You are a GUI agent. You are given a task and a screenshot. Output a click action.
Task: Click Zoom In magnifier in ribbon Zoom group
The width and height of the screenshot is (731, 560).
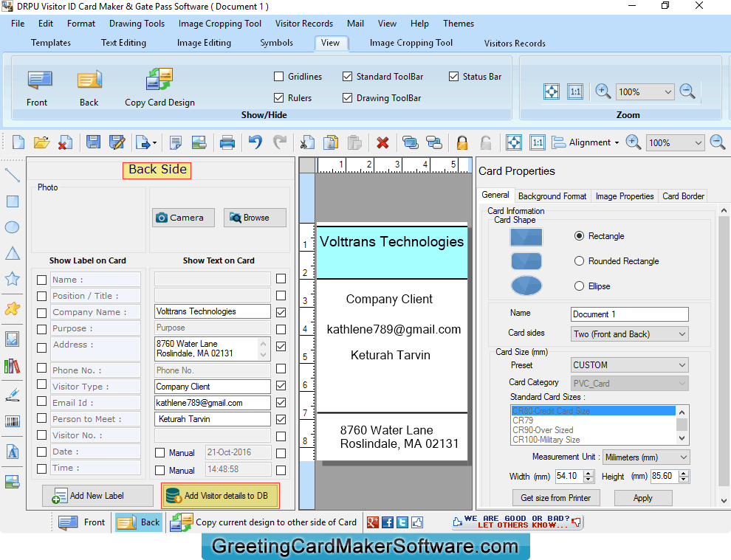point(603,91)
